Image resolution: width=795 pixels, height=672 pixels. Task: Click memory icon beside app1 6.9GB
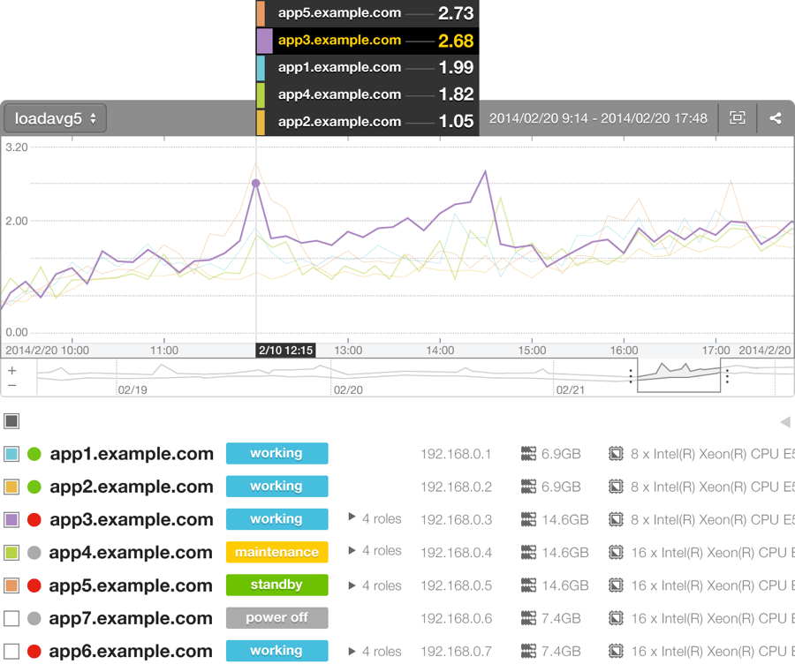tap(529, 454)
